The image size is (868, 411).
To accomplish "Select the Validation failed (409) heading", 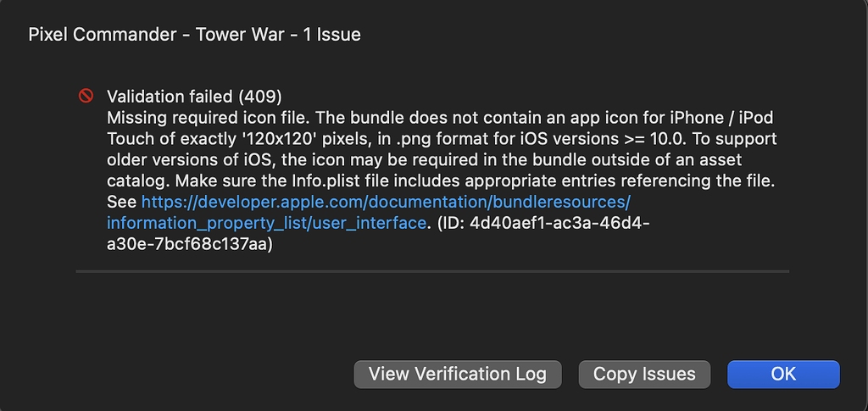I will click(194, 97).
